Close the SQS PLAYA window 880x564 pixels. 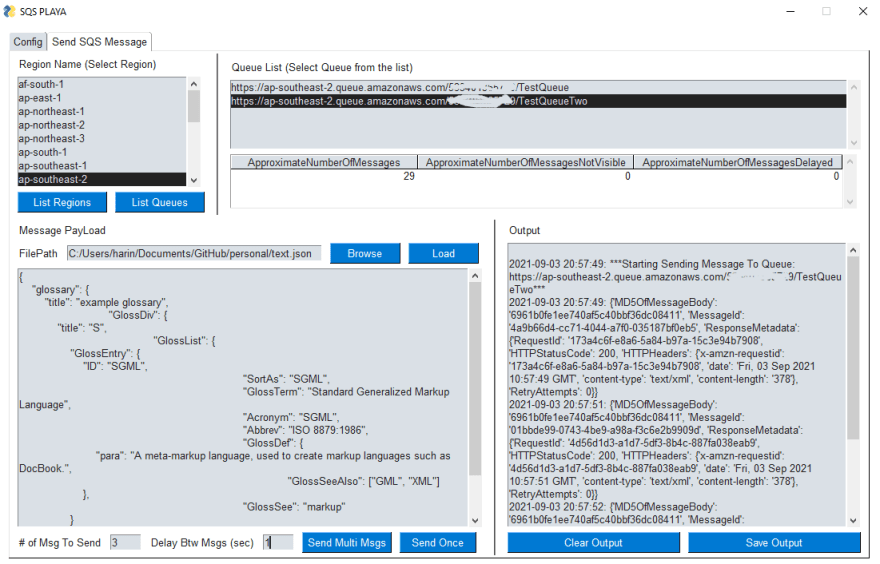coord(863,11)
